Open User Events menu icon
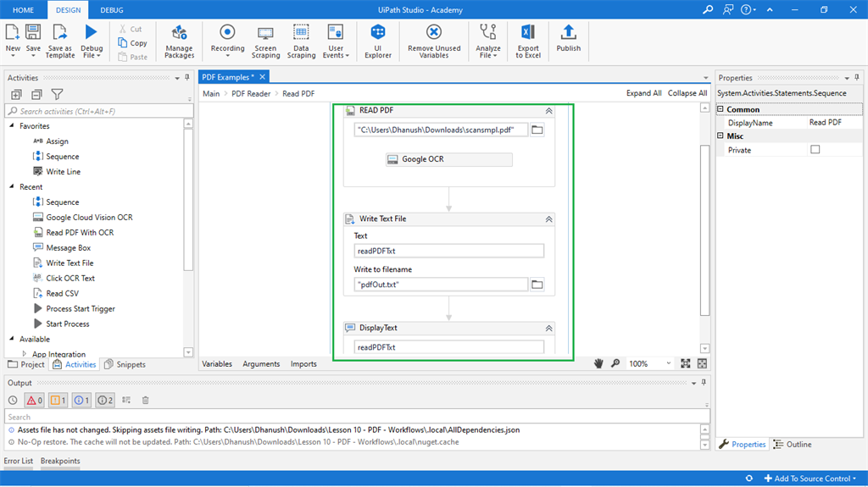Screen dimensions: 868x487 (336, 33)
